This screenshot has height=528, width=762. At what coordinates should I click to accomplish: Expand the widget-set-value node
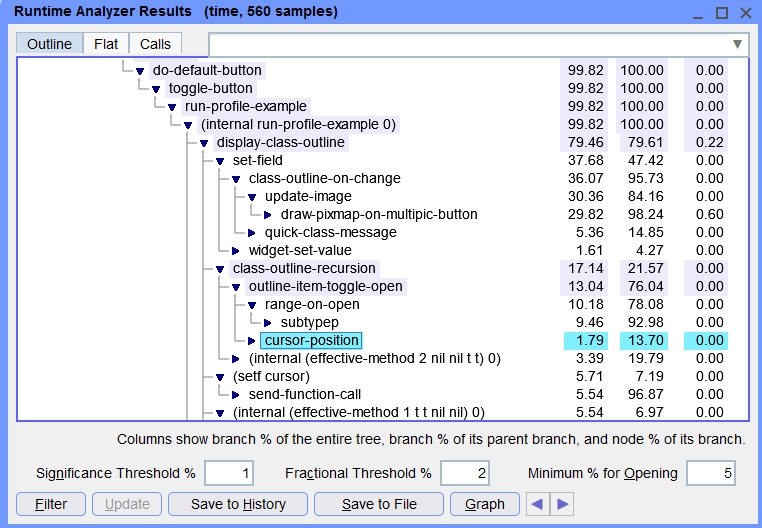[x=236, y=251]
